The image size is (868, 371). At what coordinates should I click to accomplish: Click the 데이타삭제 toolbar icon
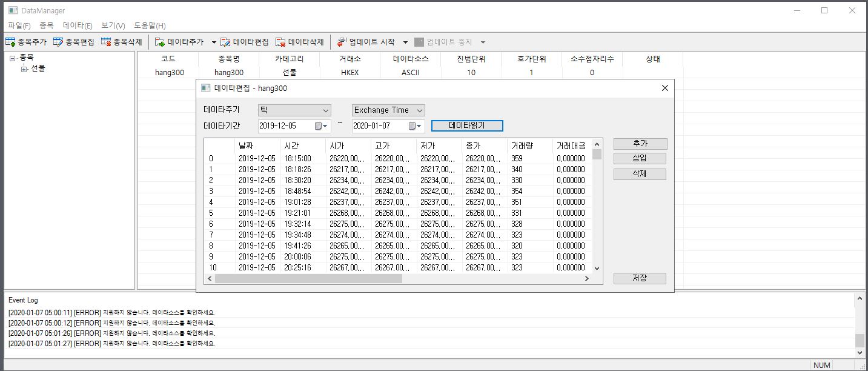[x=280, y=42]
